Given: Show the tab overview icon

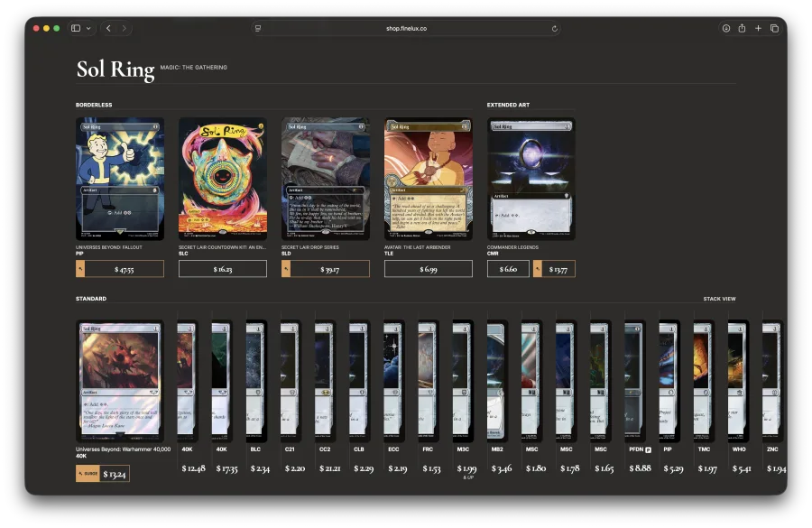Looking at the screenshot, I should (x=774, y=29).
